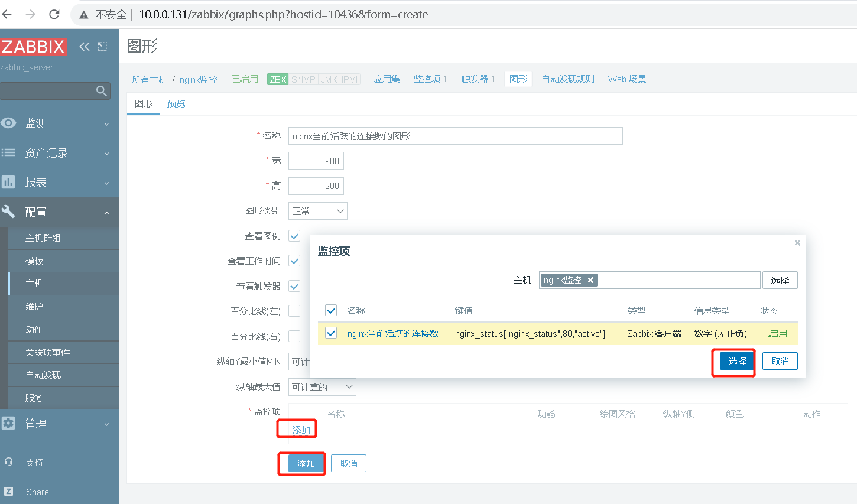Open the nginx监控 breadcrumb link
Viewport: 857px width, 504px height.
coord(199,79)
